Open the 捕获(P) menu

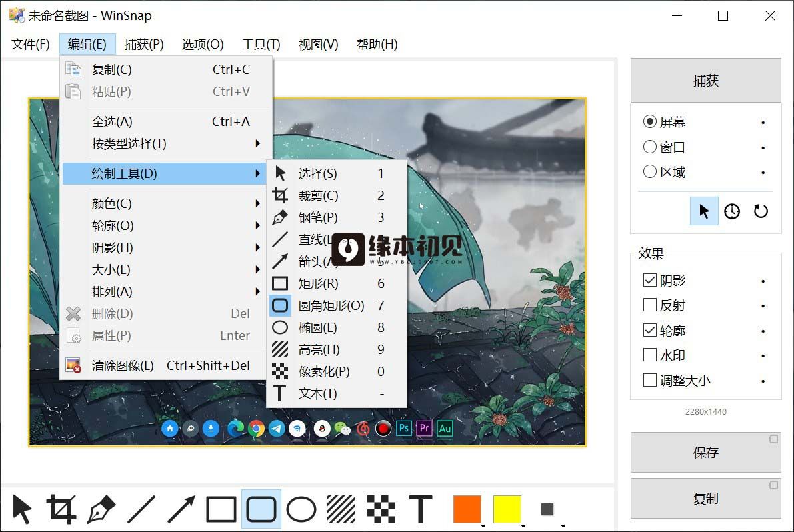click(x=144, y=45)
